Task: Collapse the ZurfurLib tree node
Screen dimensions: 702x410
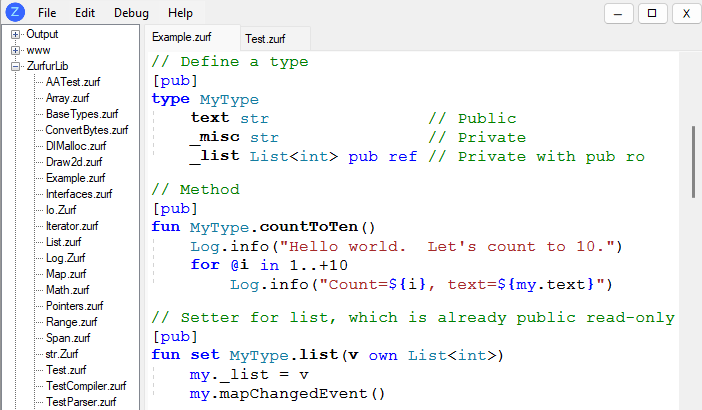Action: (15, 67)
